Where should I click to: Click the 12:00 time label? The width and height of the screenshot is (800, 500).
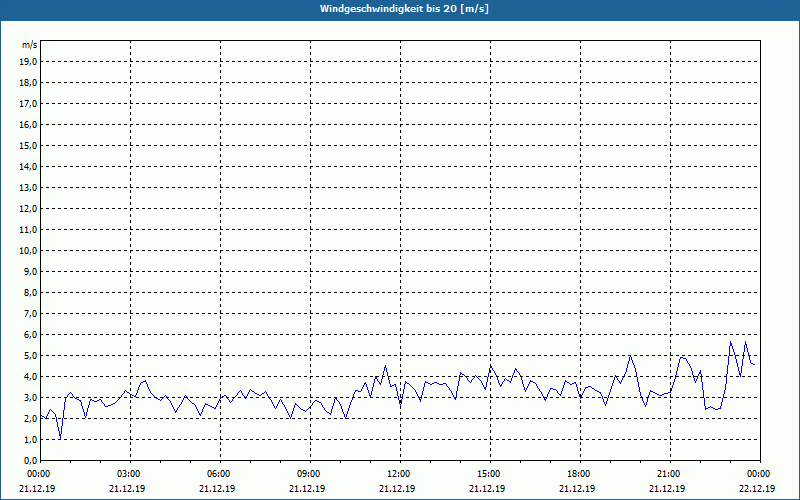[x=400, y=474]
